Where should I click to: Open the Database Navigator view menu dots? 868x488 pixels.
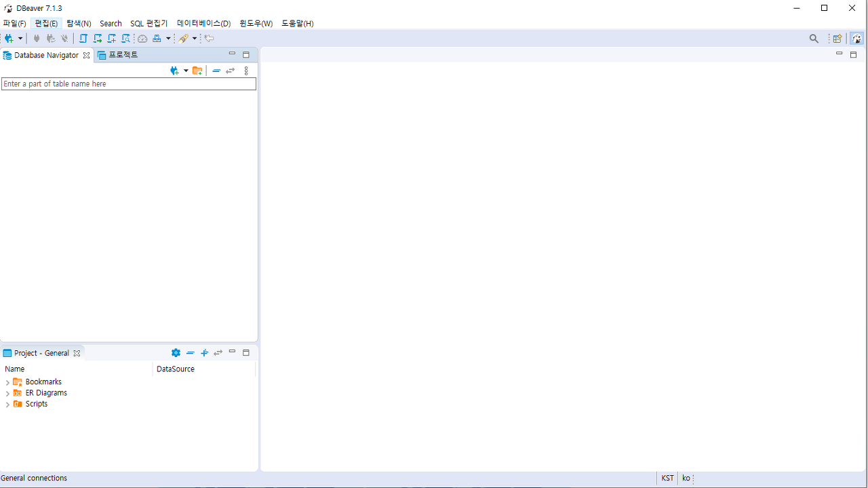[x=246, y=71]
